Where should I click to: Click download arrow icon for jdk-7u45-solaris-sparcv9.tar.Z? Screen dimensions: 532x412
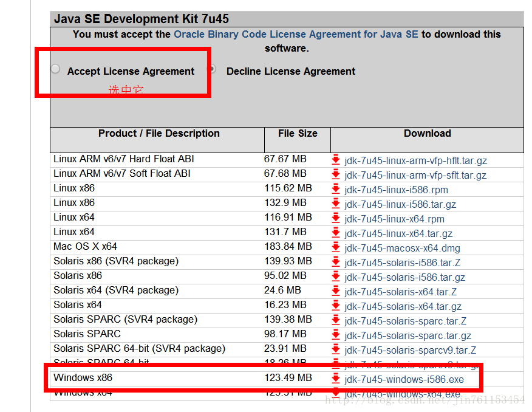click(336, 349)
